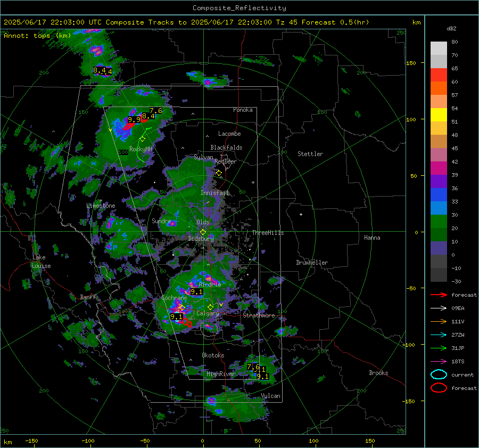Click the light gray top swatch of dBZ scale
Screen dimensions: 479x448
click(439, 48)
